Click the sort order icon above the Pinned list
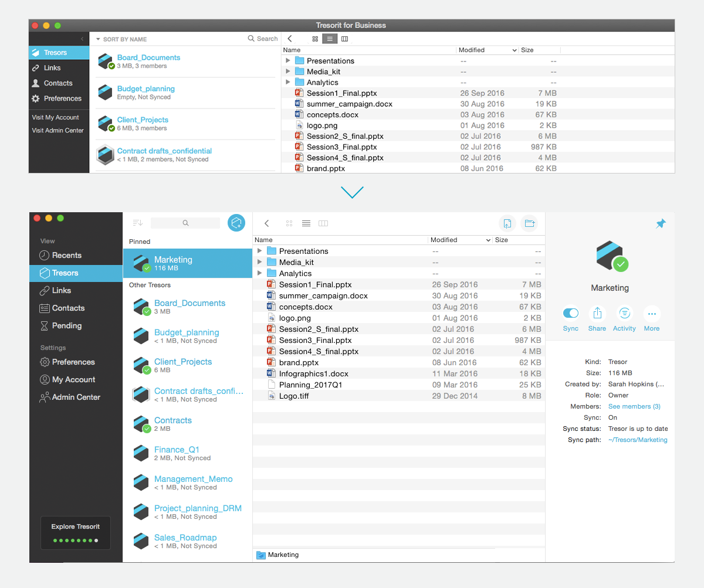Screen dimensions: 704x588 [x=138, y=223]
